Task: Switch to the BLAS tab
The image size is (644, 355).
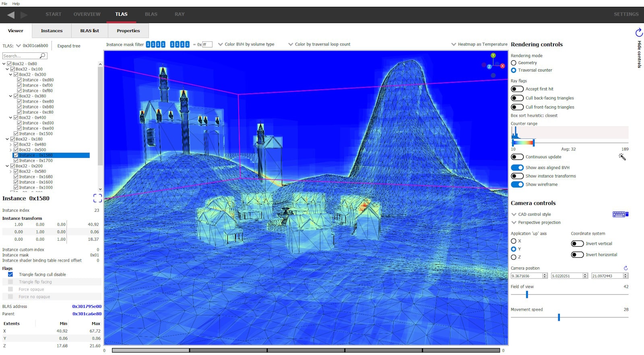Action: pyautogui.click(x=151, y=14)
